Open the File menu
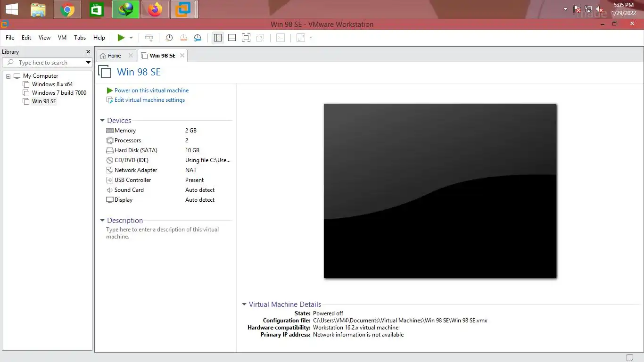 [10, 38]
